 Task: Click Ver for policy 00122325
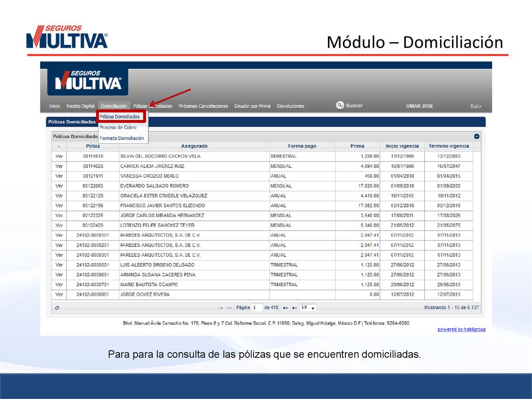point(59,215)
